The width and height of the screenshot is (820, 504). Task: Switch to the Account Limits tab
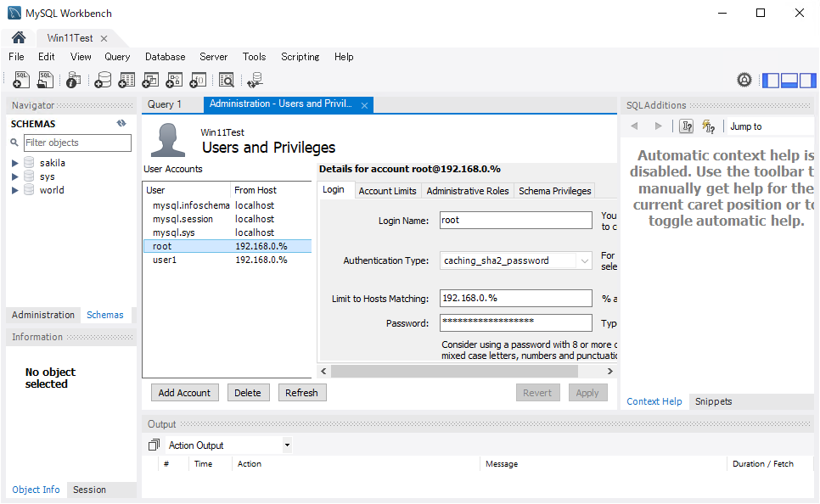(x=388, y=191)
